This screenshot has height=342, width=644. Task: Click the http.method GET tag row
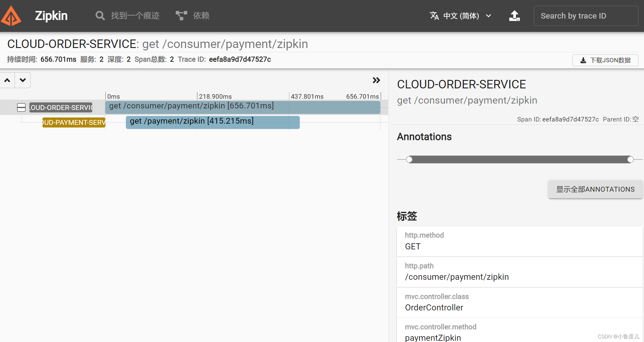click(520, 241)
